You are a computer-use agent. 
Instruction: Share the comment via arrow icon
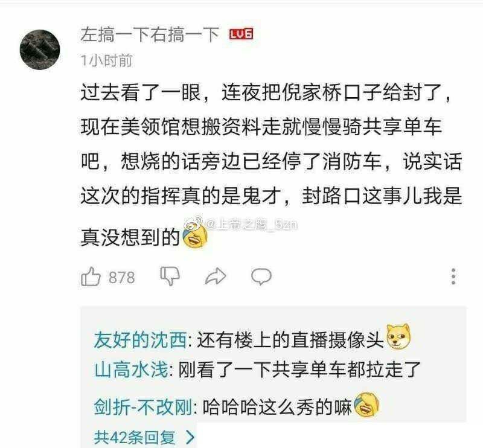[216, 276]
